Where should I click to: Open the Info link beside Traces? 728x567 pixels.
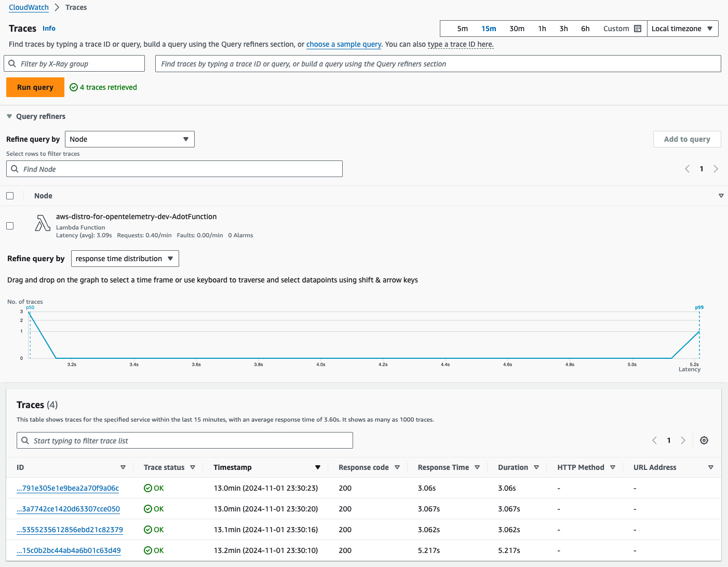[49, 29]
